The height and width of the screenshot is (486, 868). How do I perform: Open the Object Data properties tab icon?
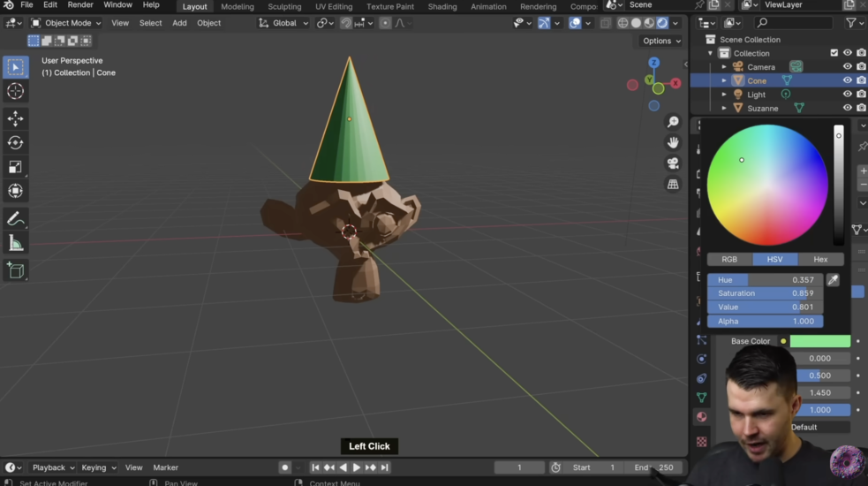701,398
